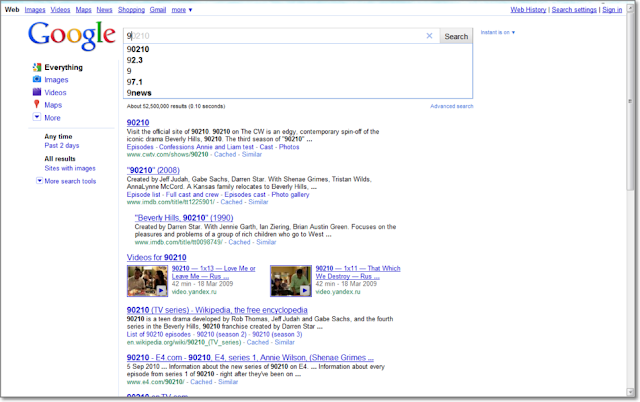Open Shopping in the top navigation bar
Screen dimensions: 640x402
tap(131, 10)
